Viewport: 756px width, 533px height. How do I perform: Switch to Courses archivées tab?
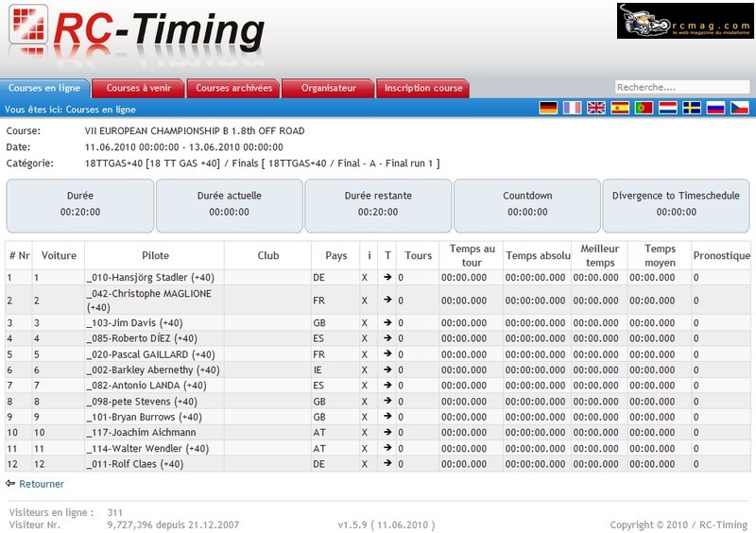click(x=233, y=88)
